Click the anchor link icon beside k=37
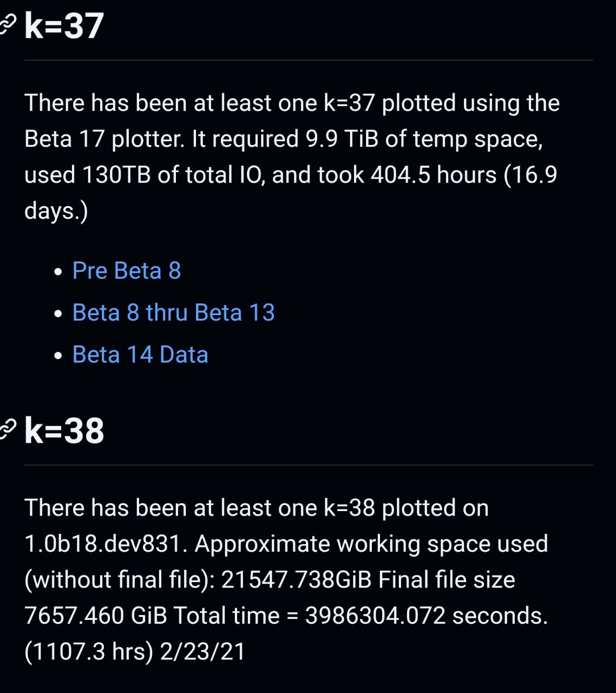The width and height of the screenshot is (616, 693). pos(8,24)
